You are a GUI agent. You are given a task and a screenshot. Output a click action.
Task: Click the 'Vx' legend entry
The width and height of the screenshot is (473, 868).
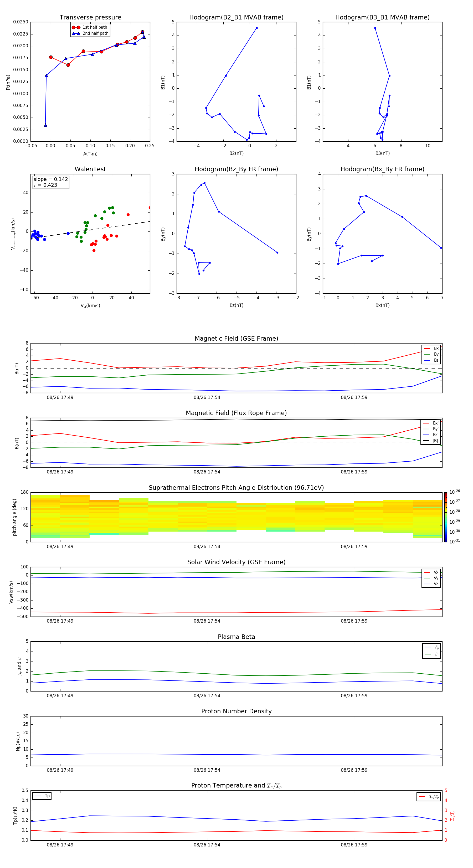pyautogui.click(x=431, y=572)
